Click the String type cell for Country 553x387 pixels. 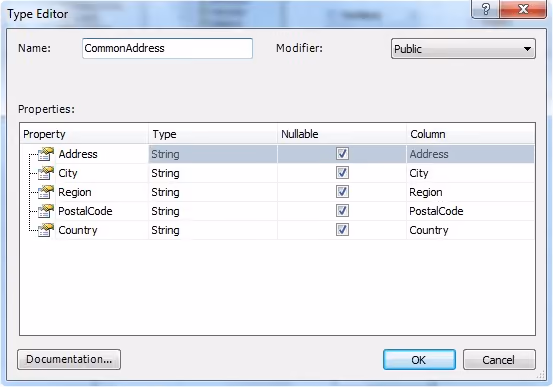[x=213, y=230]
